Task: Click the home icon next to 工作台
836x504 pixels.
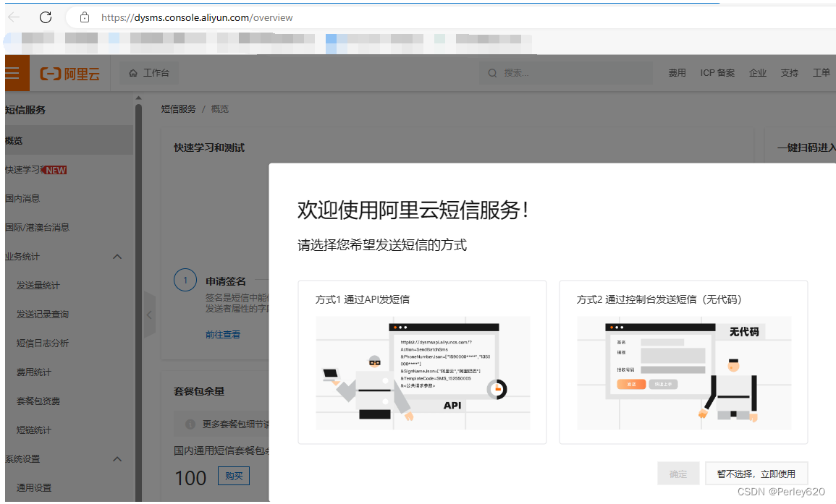Action: pyautogui.click(x=133, y=73)
